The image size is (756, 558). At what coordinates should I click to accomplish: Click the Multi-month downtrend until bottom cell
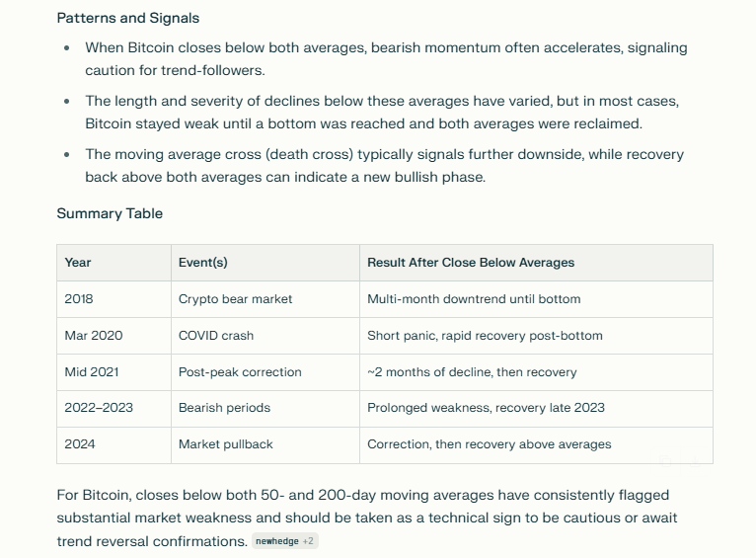point(474,299)
